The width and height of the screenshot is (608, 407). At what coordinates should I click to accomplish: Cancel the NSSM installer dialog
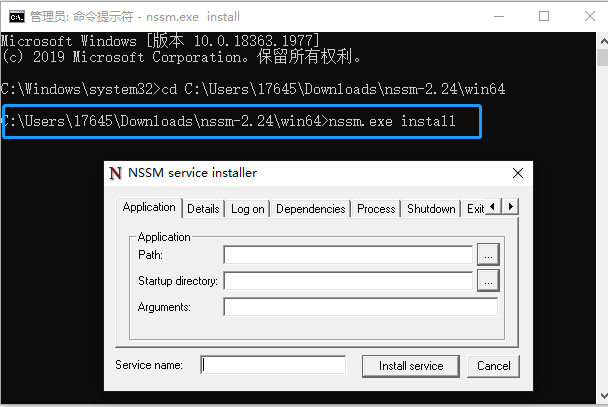click(493, 366)
